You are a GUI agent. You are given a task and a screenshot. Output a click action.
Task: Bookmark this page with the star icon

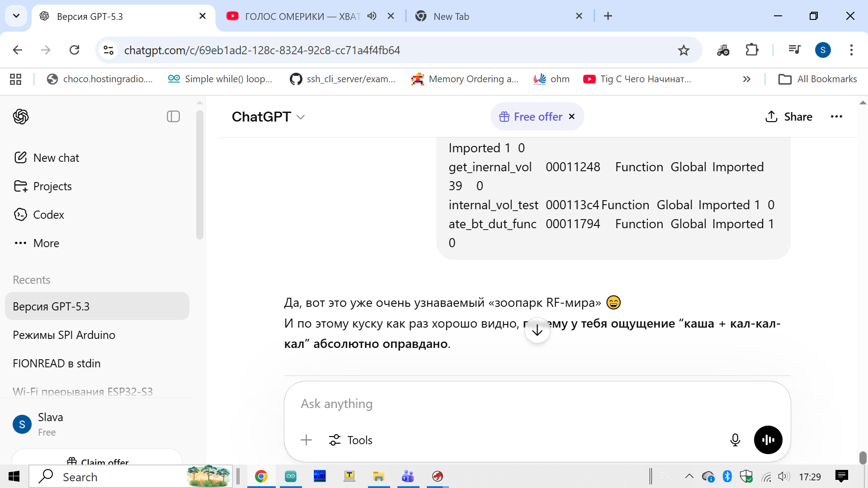(x=684, y=50)
